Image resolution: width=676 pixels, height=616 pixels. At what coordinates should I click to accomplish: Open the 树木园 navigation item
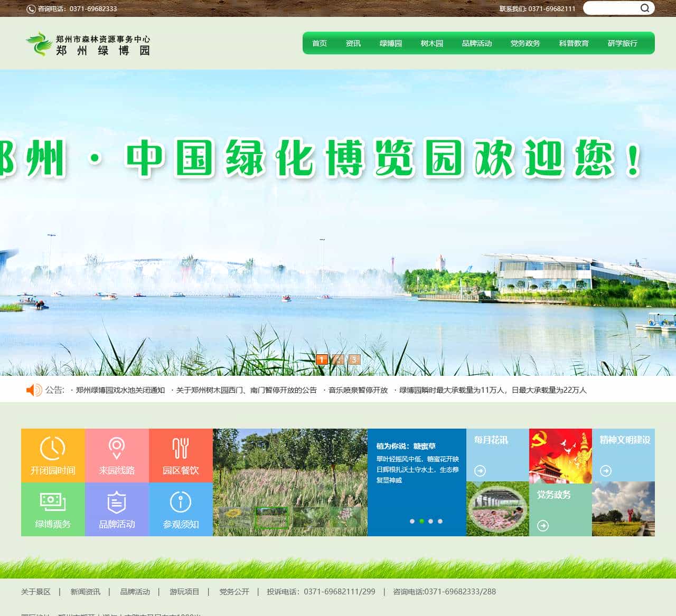[431, 43]
